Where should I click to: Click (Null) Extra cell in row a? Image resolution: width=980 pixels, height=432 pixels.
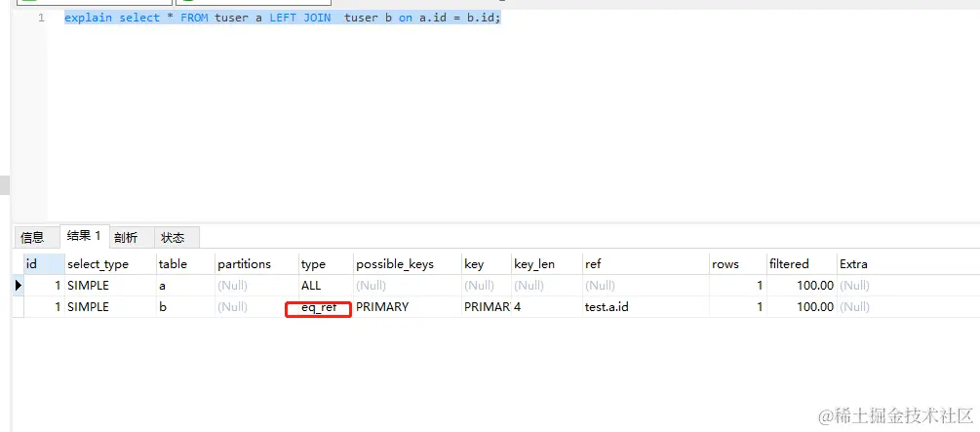(908, 286)
